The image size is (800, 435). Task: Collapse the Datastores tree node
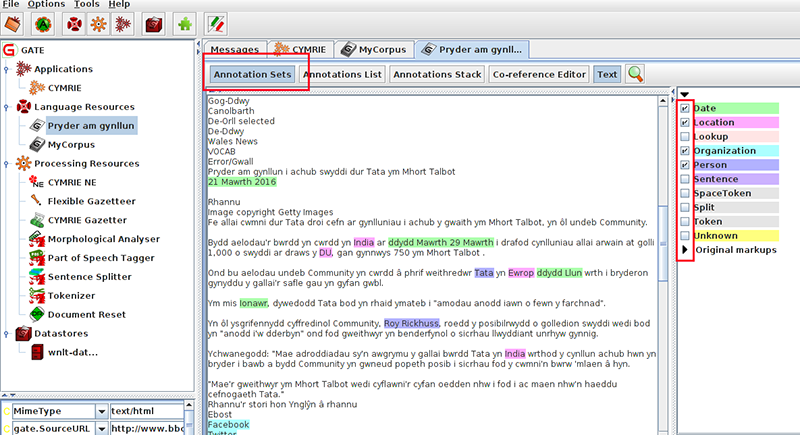click(x=6, y=334)
